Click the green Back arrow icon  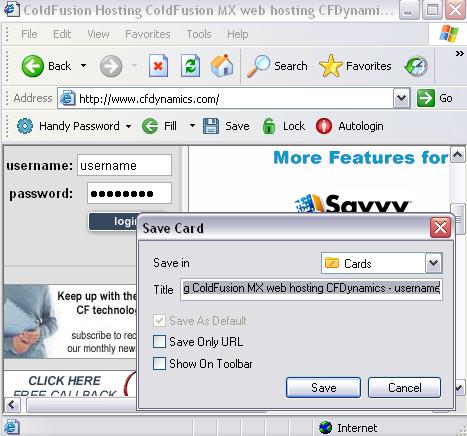click(32, 66)
